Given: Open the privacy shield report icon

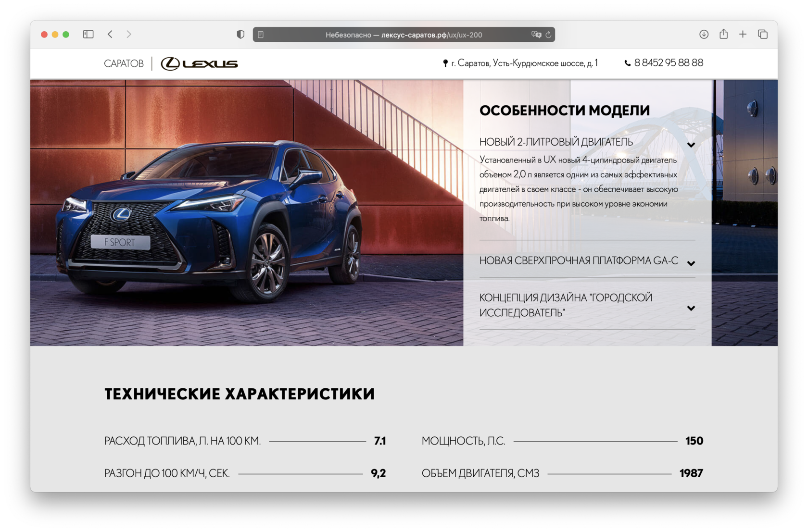Looking at the screenshot, I should tap(240, 34).
